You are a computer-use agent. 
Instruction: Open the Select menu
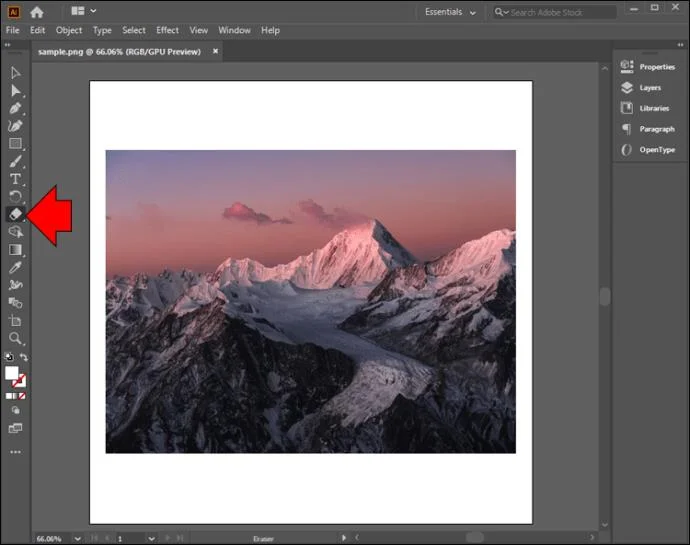134,30
